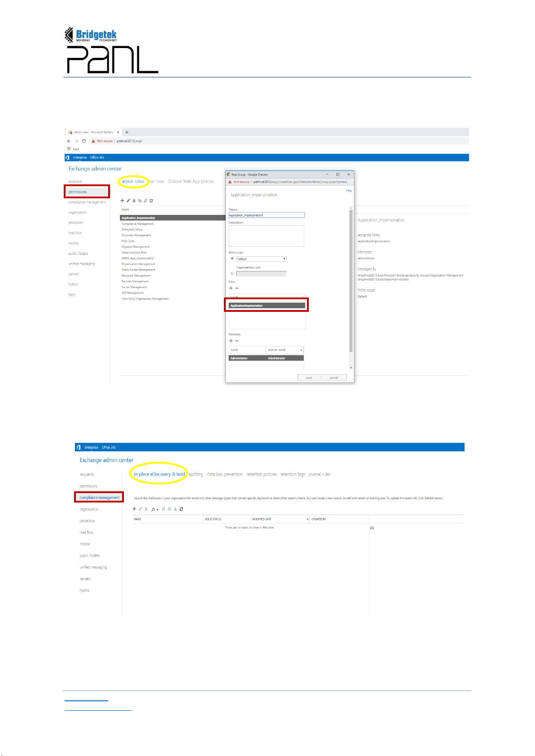Click the pencil edit icon above the role list

128,201
